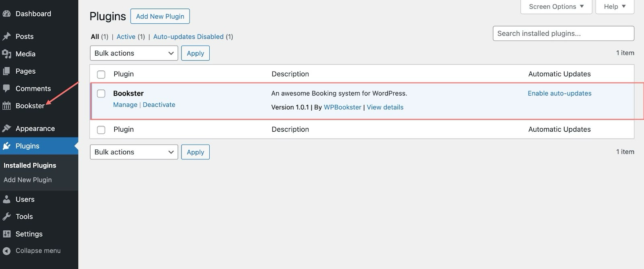The width and height of the screenshot is (644, 269).
Task: Click the Collapse menu arrow icon
Action: click(x=6, y=251)
